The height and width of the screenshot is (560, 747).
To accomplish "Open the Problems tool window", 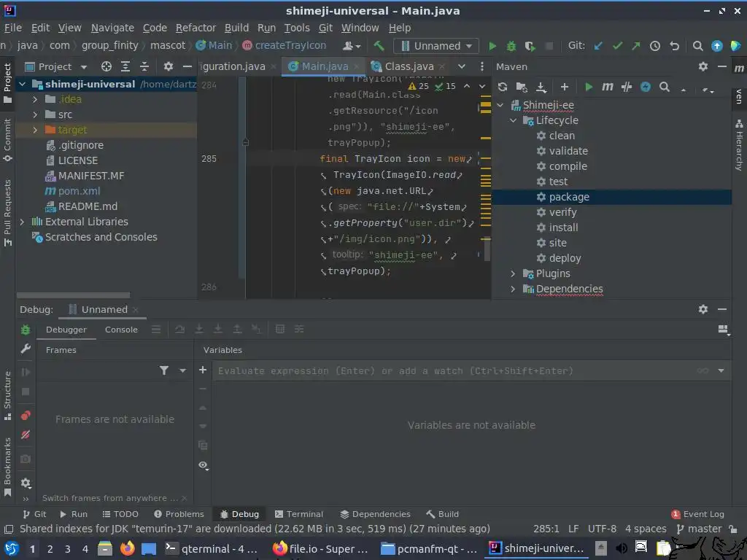I will click(179, 514).
